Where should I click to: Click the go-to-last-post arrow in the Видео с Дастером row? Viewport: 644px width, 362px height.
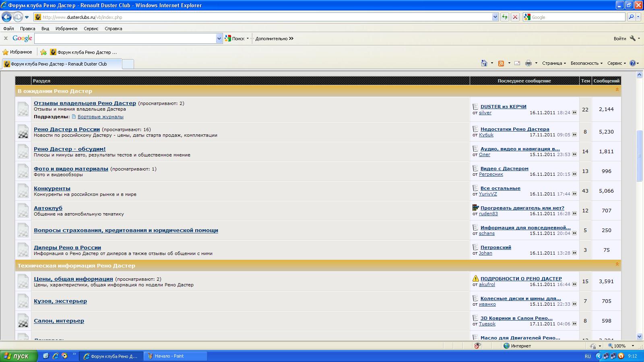(574, 174)
